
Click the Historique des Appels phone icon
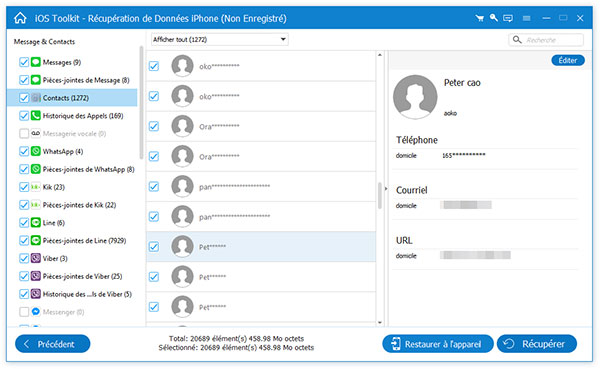[x=36, y=116]
